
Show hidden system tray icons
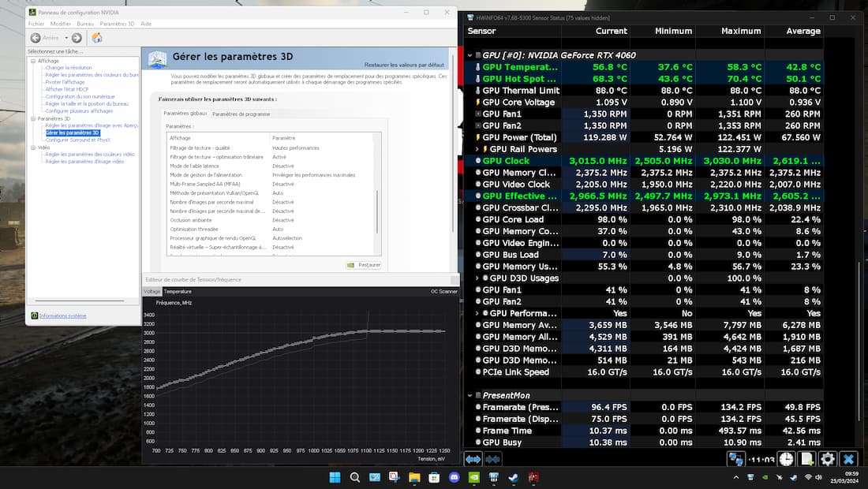click(735, 477)
